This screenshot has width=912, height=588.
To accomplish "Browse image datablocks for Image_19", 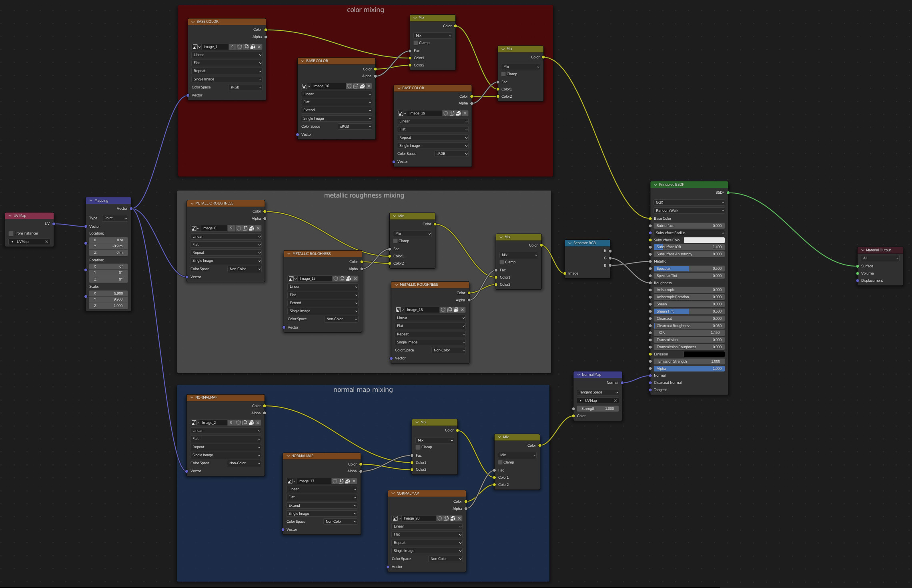I will [402, 113].
